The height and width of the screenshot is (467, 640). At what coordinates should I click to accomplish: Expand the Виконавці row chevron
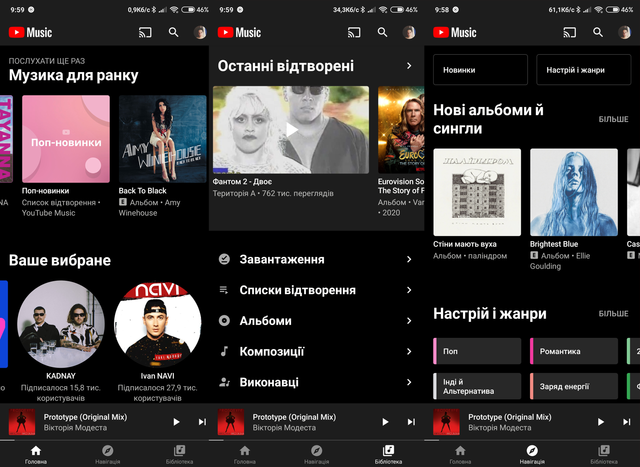point(409,382)
